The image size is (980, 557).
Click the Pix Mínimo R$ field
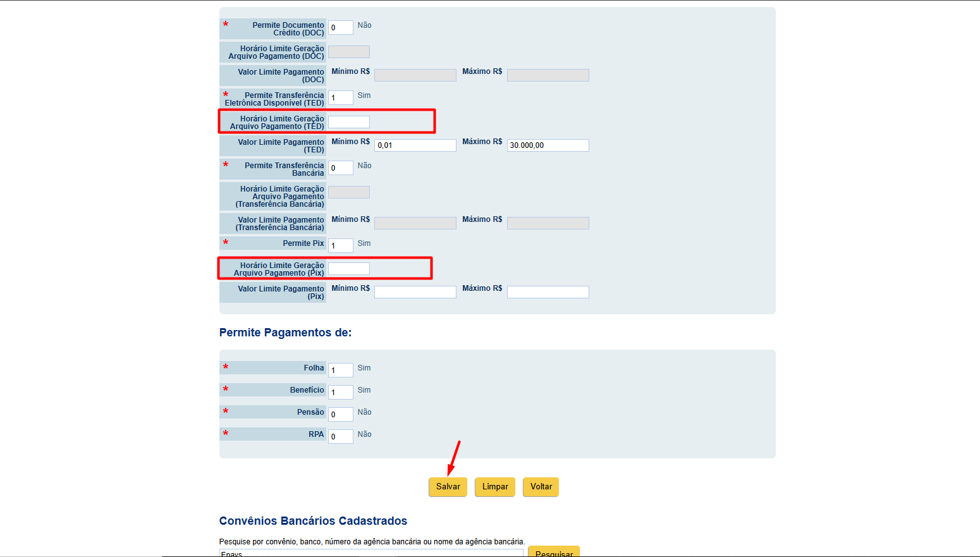point(415,292)
